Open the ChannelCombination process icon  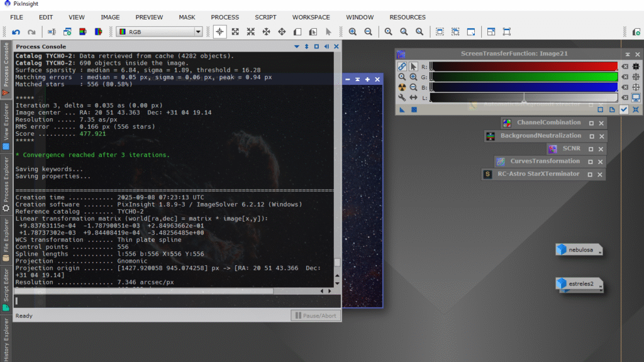click(507, 123)
